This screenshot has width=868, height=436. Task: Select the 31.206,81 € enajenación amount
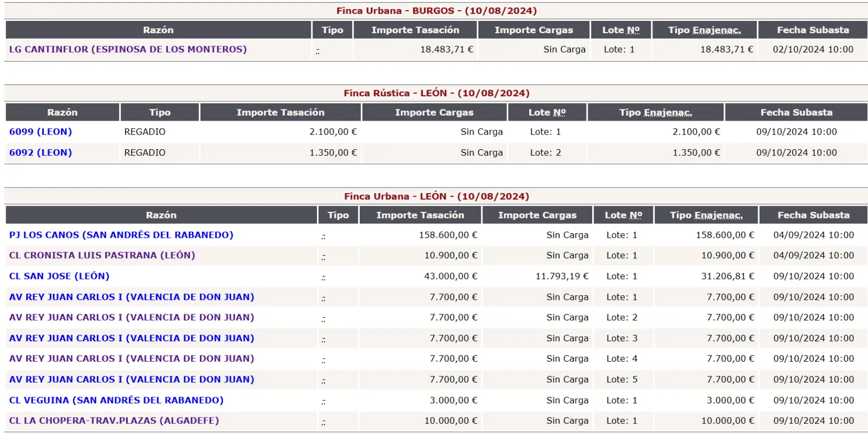(728, 276)
